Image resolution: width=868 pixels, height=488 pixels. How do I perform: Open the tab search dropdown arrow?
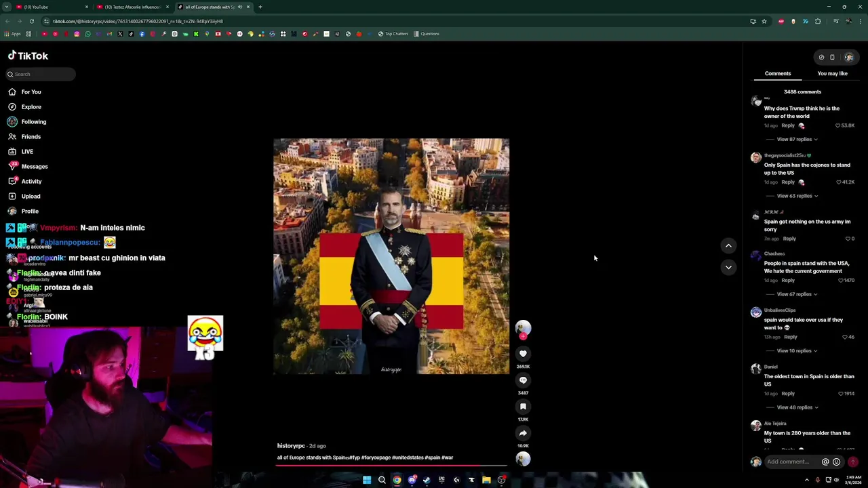[x=6, y=7]
